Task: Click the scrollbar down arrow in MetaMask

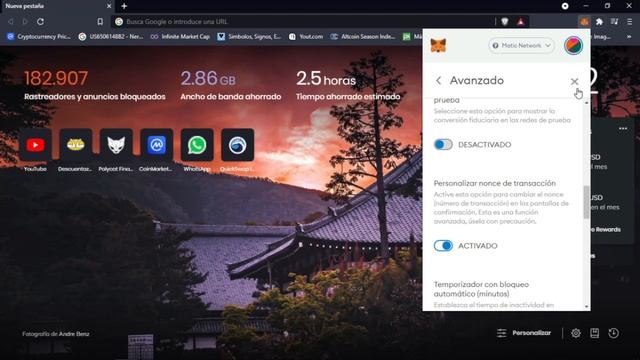Action: (587, 306)
